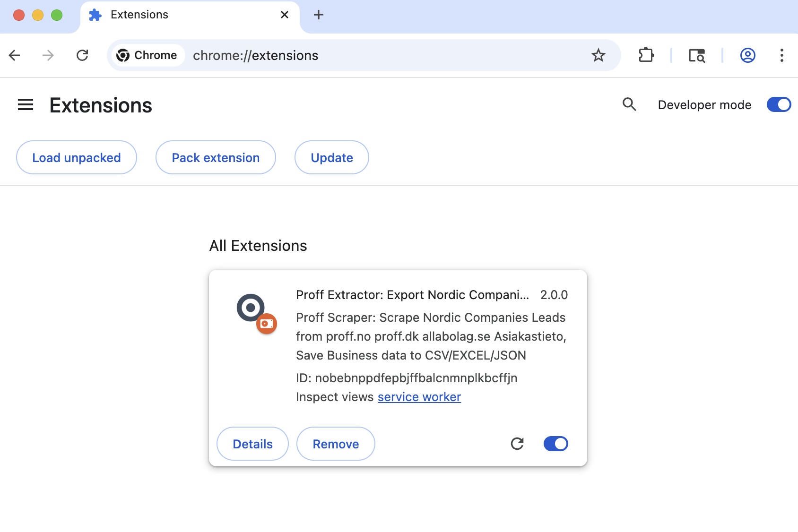Inspect the service worker link
The width and height of the screenshot is (798, 532).
click(419, 397)
